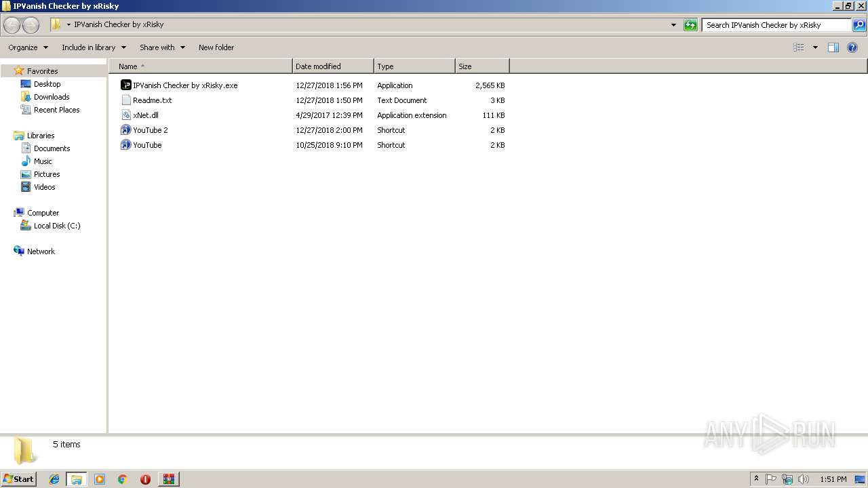Click the 4/29/2017 12:39 PM date cell

click(x=329, y=115)
